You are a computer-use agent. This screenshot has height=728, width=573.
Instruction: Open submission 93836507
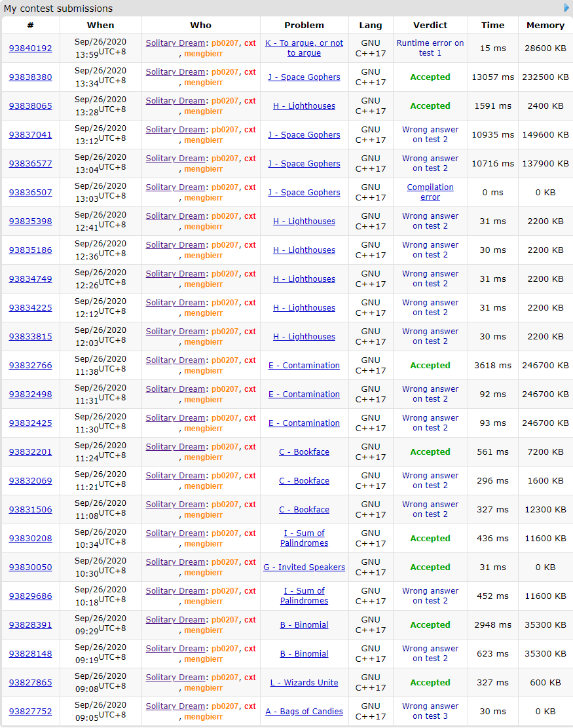click(x=30, y=193)
